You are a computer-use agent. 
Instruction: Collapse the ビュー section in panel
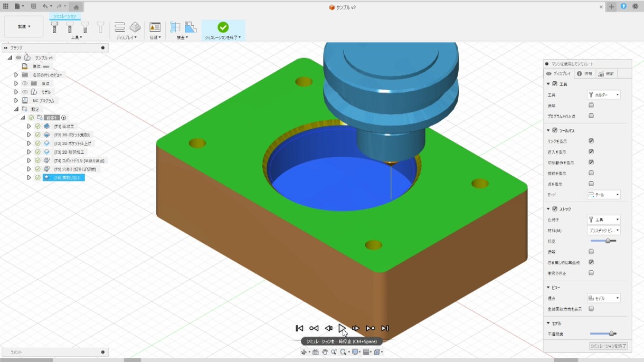[549, 288]
